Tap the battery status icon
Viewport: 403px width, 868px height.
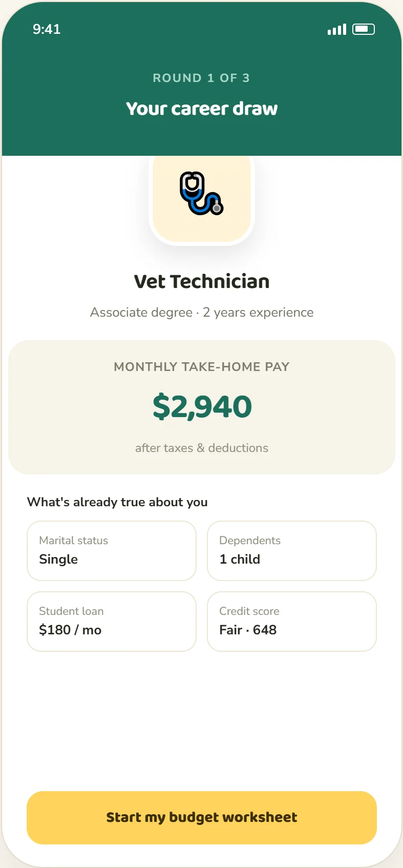(x=364, y=29)
